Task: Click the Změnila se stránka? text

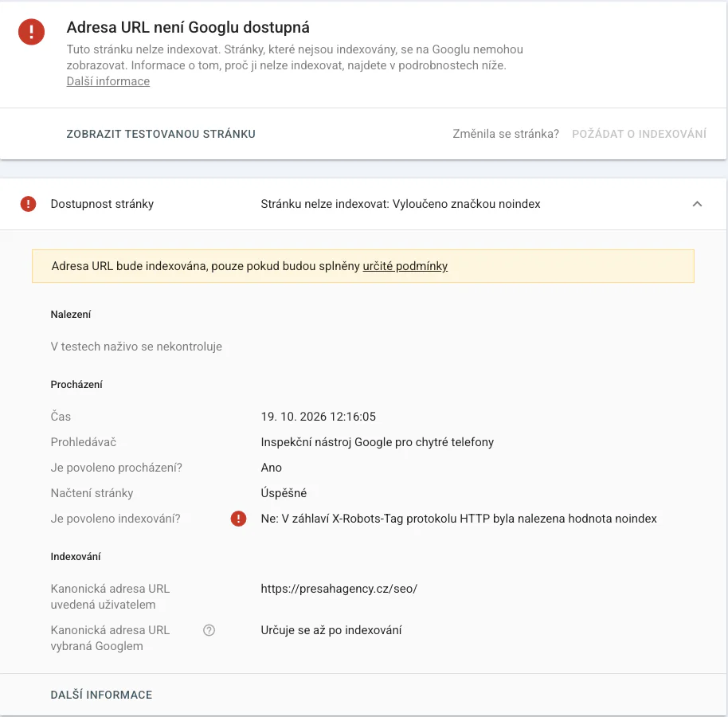Action: point(506,134)
